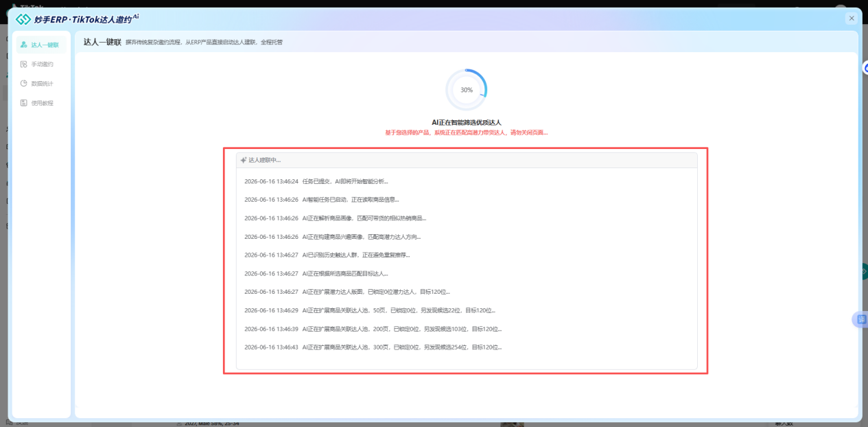Click the log line AI已识别历史触达人群
Screen dimensions: 868x427
[327, 255]
